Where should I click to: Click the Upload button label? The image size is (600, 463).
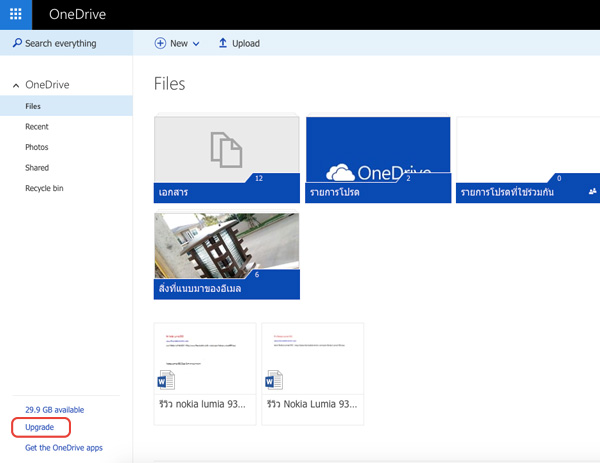pos(246,44)
